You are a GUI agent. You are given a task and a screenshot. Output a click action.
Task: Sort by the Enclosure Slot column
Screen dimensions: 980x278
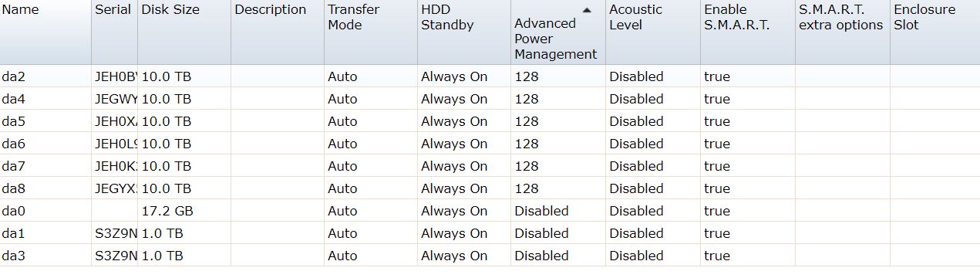935,32
